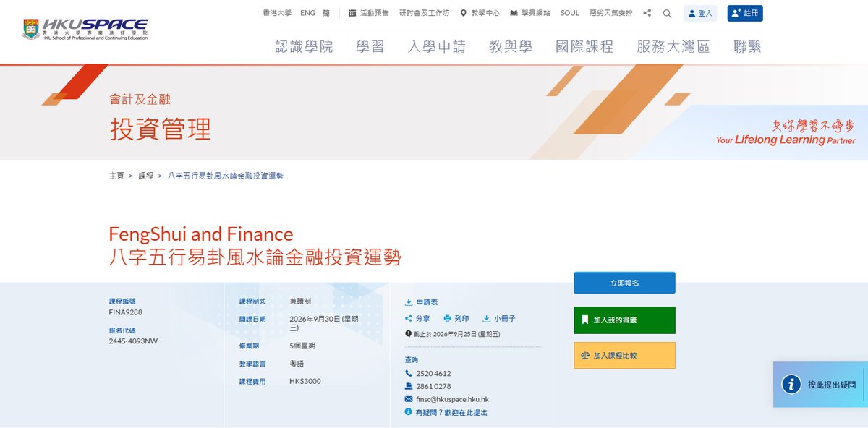Open the 認識學院 menu
This screenshot has width=868, height=428.
(x=304, y=47)
